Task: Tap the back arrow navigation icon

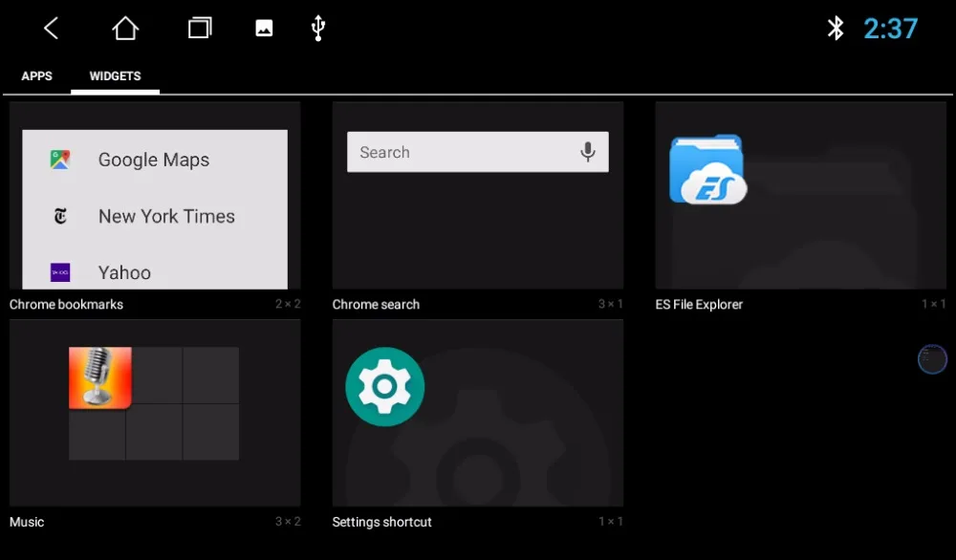Action: click(52, 28)
